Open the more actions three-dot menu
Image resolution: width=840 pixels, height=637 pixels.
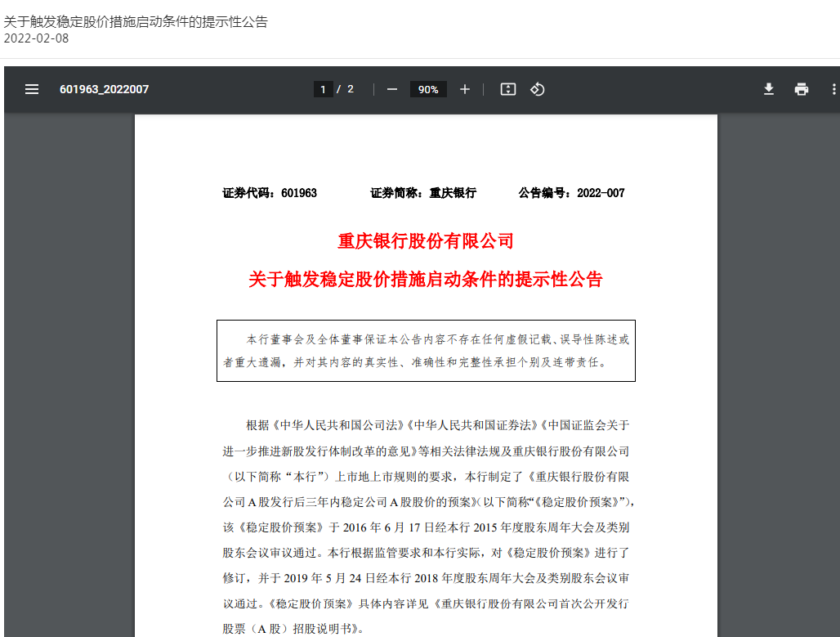coord(833,90)
